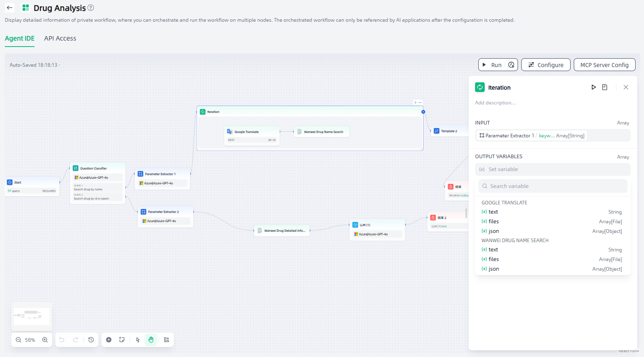Click the zoom in magnifier icon

point(45,340)
